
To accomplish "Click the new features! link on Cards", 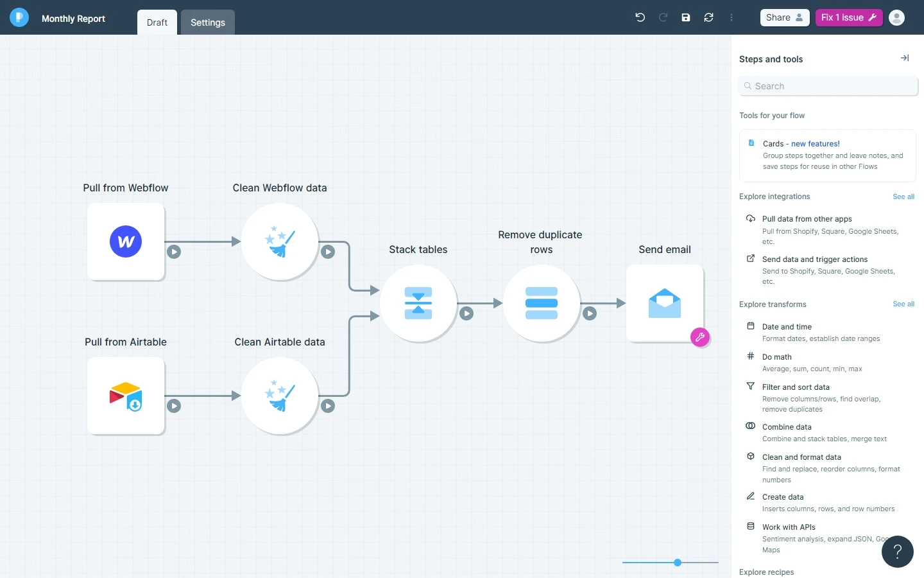I will (816, 144).
